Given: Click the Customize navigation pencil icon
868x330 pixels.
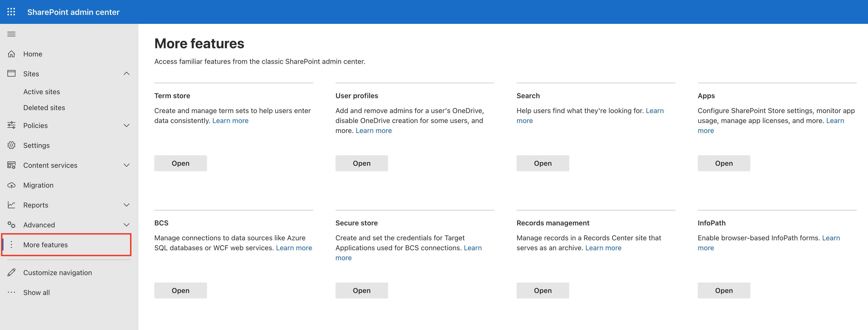Looking at the screenshot, I should [x=11, y=273].
